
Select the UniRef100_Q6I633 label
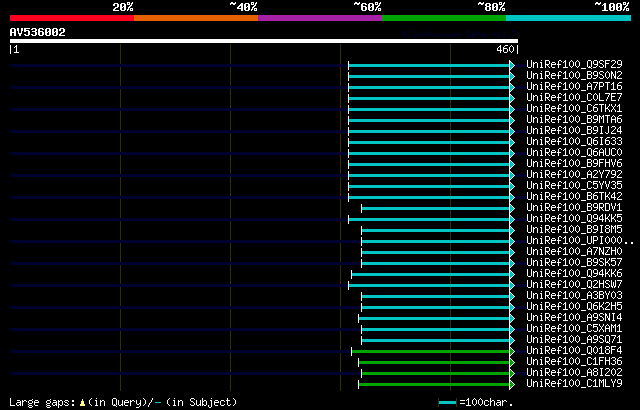coord(574,142)
